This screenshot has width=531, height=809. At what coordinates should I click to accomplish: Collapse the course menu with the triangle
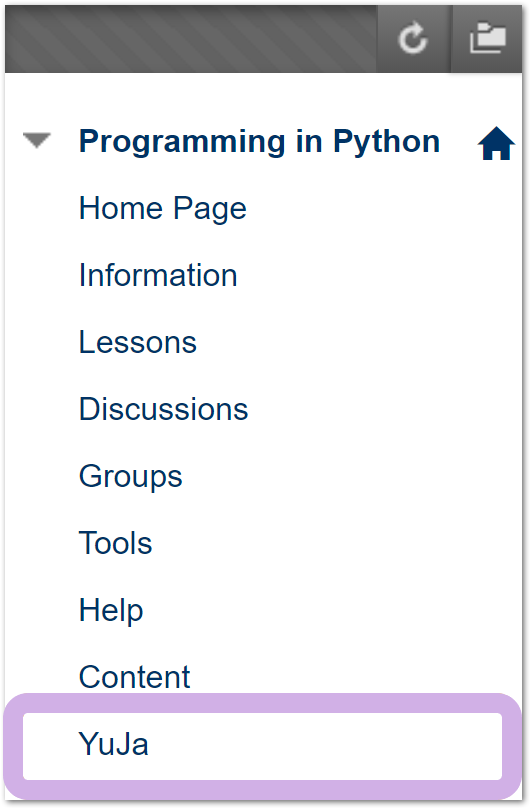pyautogui.click(x=37, y=140)
